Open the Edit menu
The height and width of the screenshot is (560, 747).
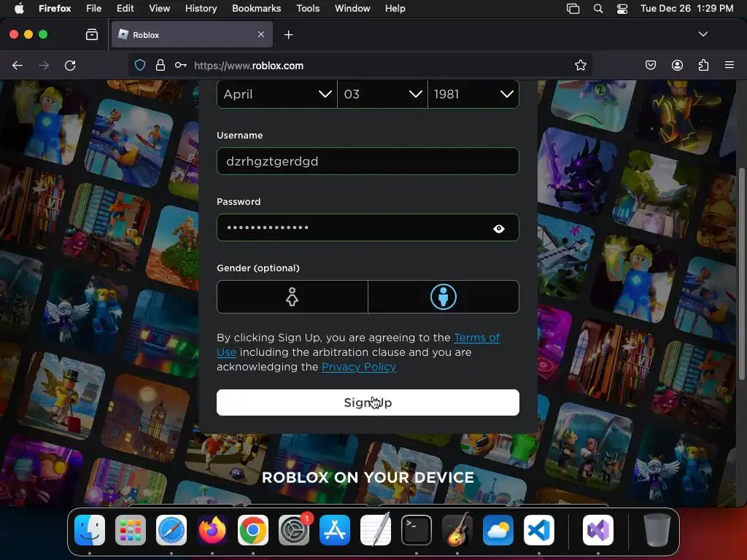pyautogui.click(x=125, y=9)
